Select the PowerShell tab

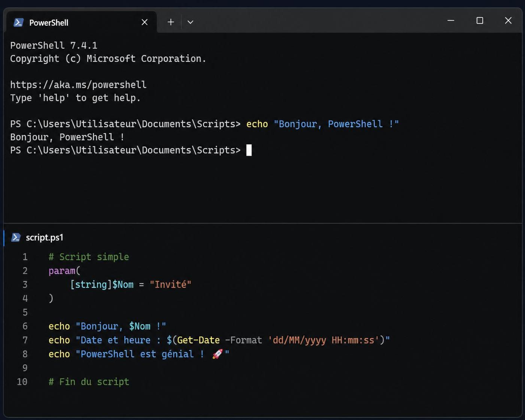(x=82, y=22)
